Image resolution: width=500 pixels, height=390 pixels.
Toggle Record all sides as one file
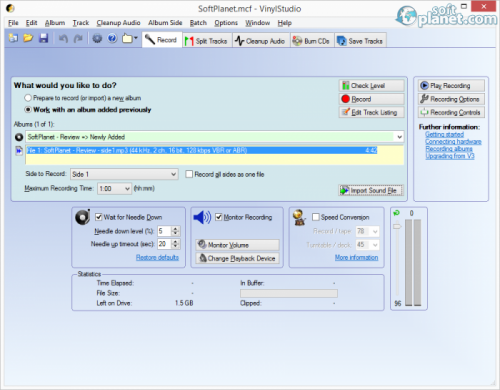click(x=189, y=174)
